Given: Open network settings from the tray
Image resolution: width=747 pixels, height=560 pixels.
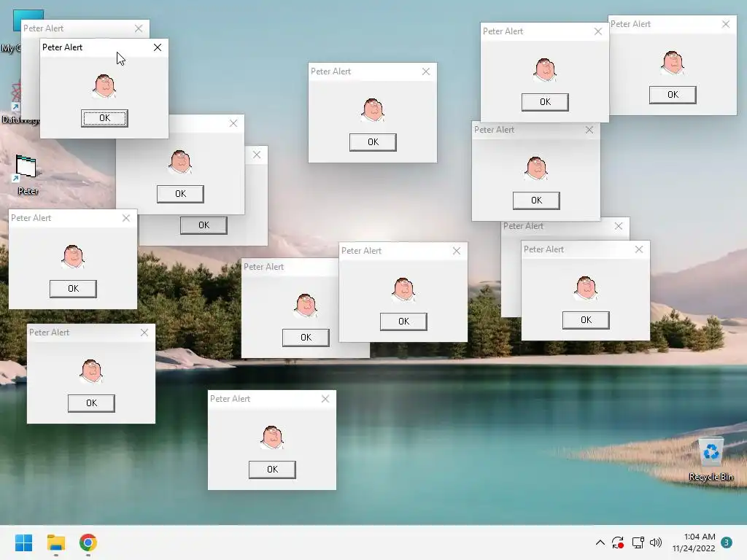Looking at the screenshot, I should (638, 542).
